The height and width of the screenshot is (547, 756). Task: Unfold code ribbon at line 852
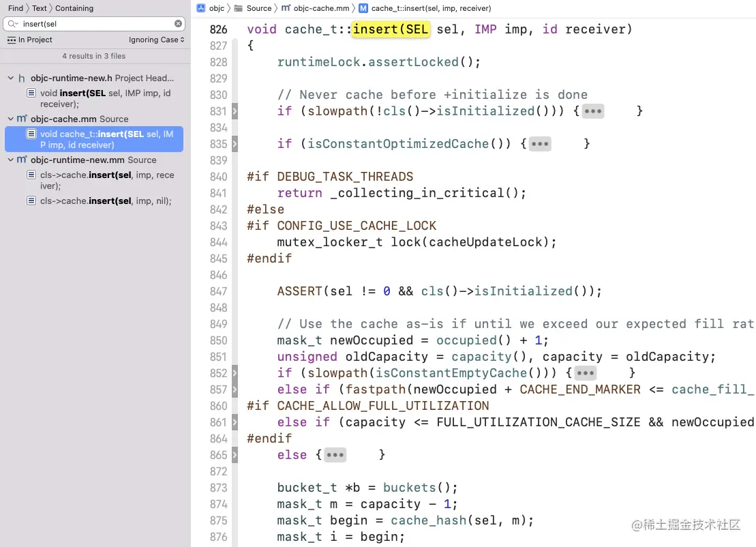pyautogui.click(x=235, y=373)
